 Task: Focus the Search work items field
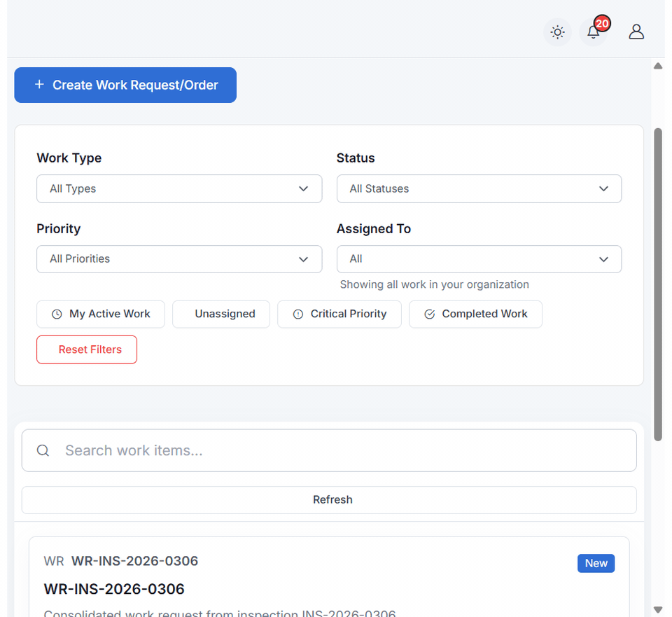(329, 450)
